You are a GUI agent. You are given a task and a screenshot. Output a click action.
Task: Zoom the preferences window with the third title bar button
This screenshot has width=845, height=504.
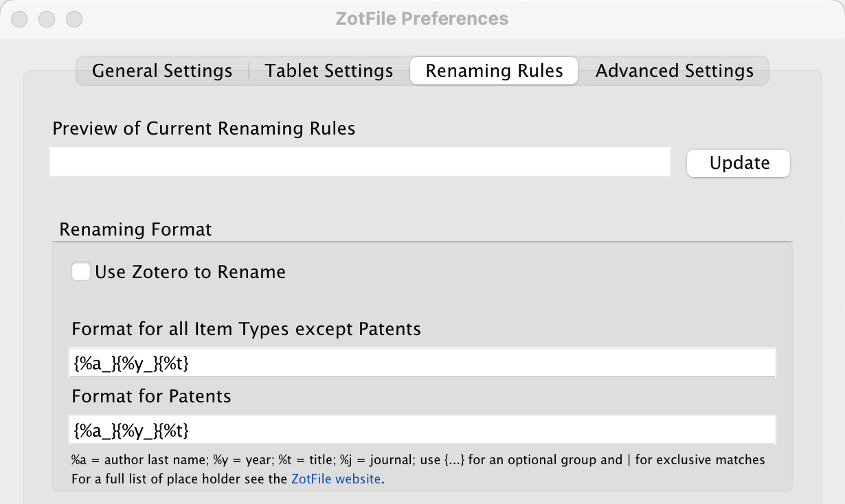(74, 19)
